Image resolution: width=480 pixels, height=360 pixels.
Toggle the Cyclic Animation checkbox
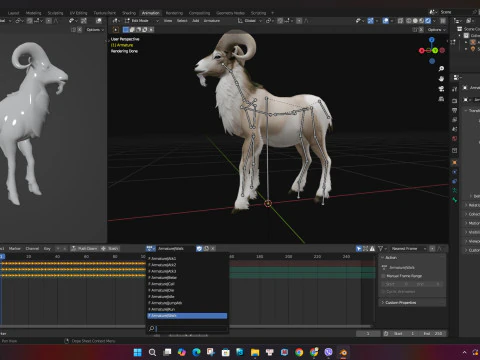point(383,292)
